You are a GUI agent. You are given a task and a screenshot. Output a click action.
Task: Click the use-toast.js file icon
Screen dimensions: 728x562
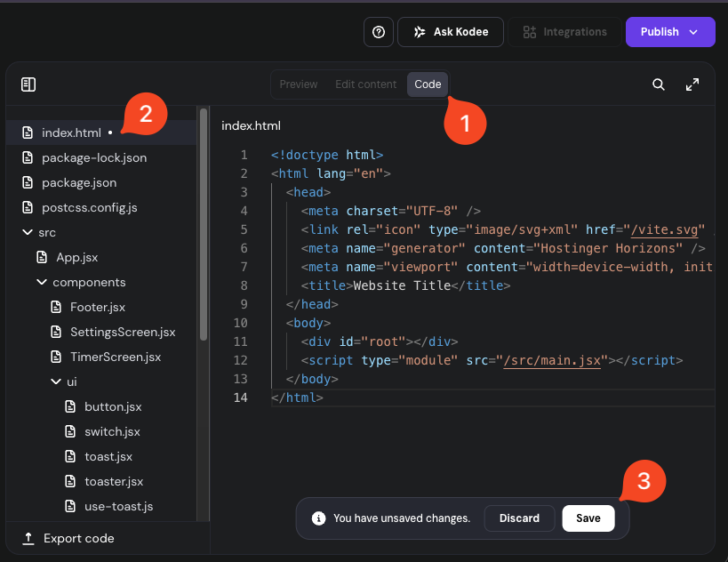coord(70,506)
